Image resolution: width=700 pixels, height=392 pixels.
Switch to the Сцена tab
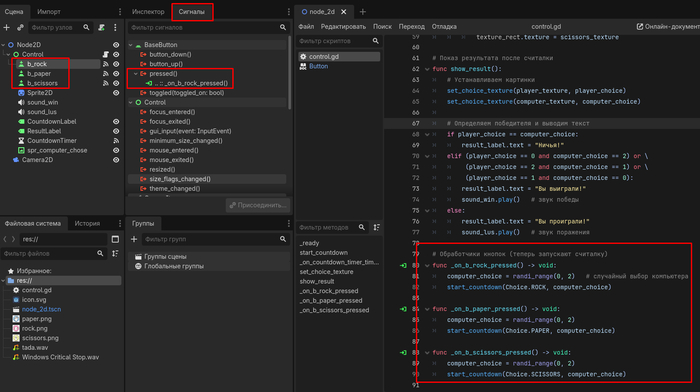14,12
